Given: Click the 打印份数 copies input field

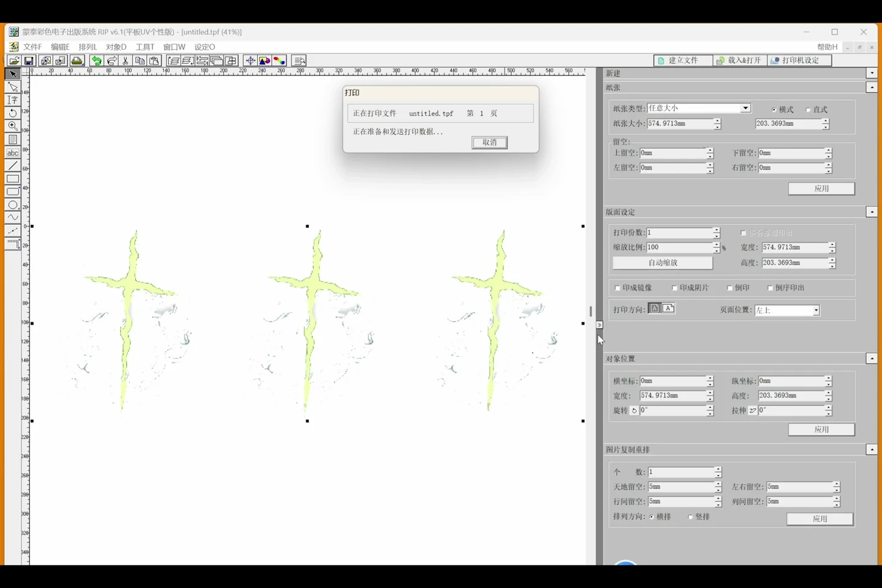Looking at the screenshot, I should pos(679,233).
